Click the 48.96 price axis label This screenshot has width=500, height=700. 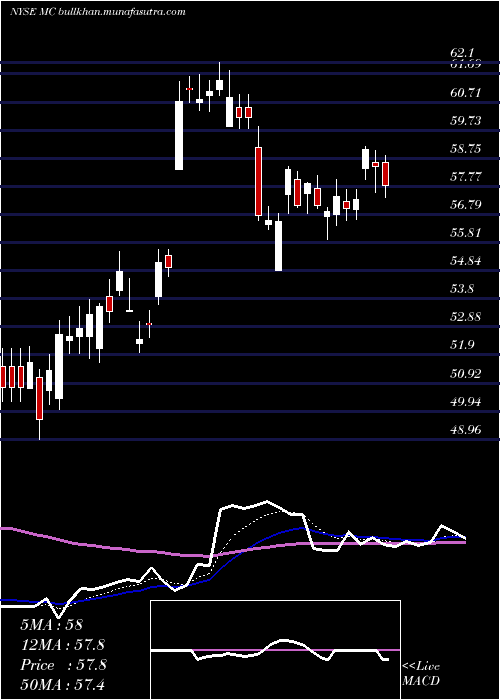pos(466,430)
